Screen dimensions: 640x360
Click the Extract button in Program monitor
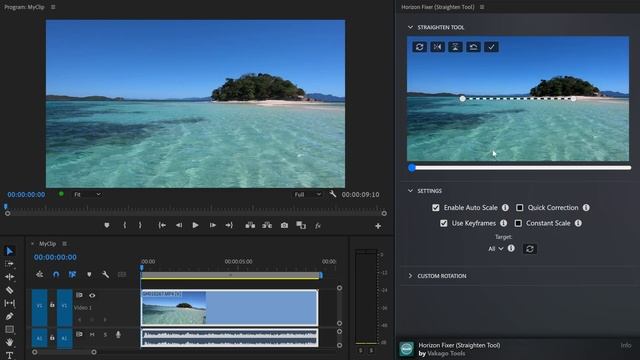point(267,225)
